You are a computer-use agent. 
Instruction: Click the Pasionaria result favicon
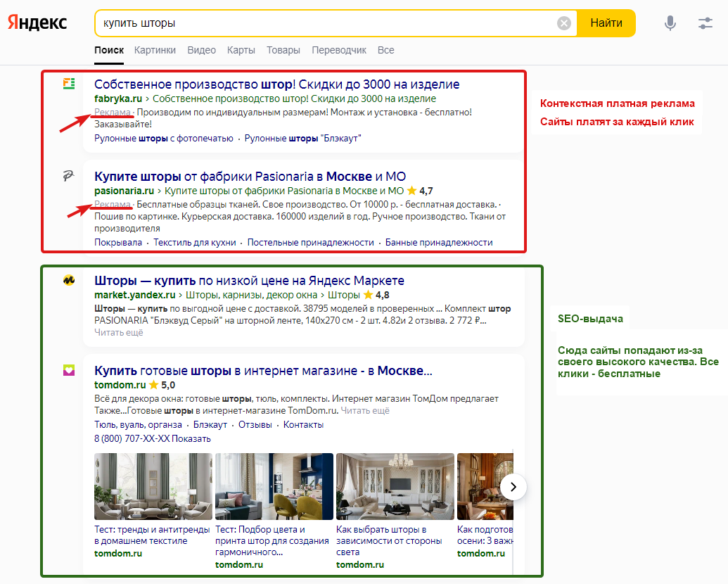point(70,174)
